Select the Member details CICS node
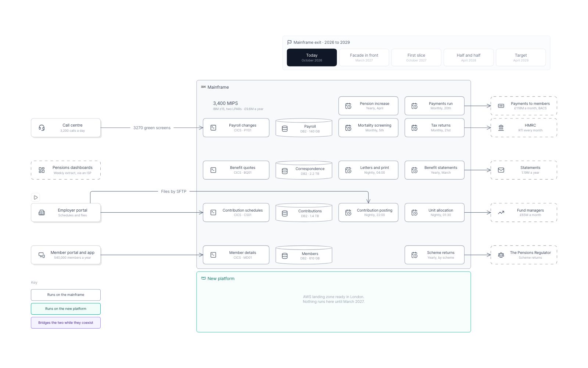588x368 pixels. tap(236, 255)
